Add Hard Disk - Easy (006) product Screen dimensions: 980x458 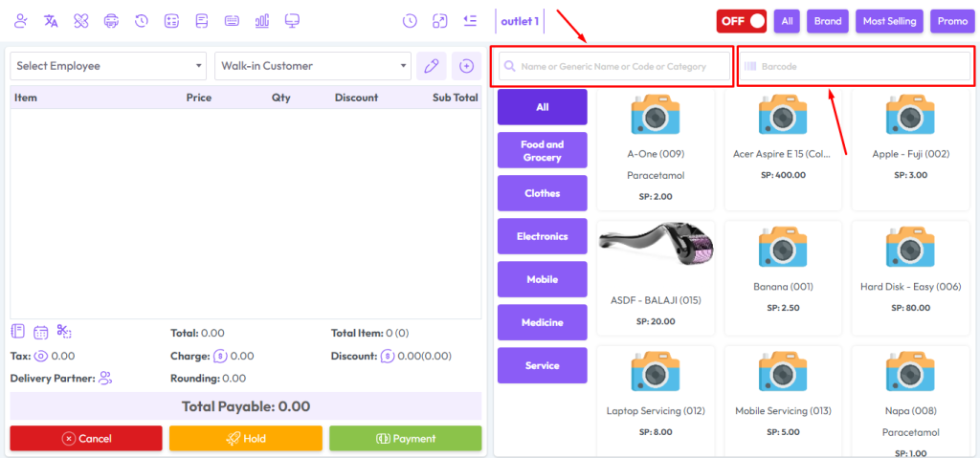click(x=911, y=278)
